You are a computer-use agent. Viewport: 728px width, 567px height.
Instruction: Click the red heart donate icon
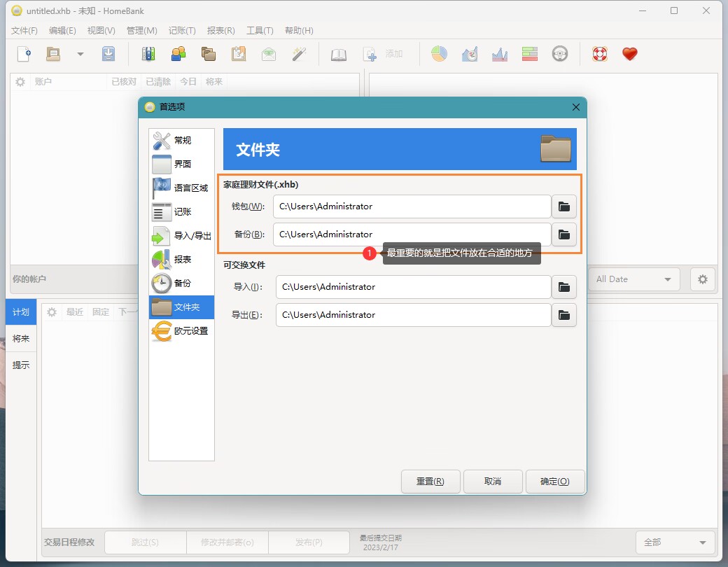630,54
